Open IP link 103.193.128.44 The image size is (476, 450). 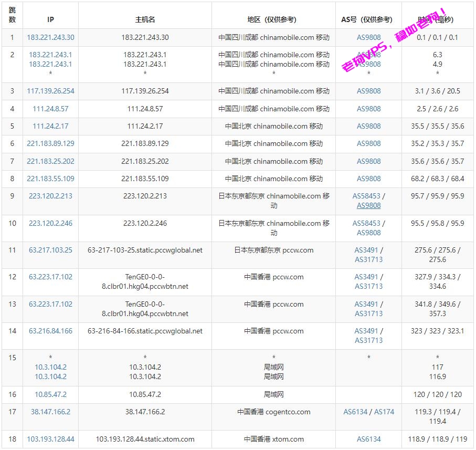[50, 439]
